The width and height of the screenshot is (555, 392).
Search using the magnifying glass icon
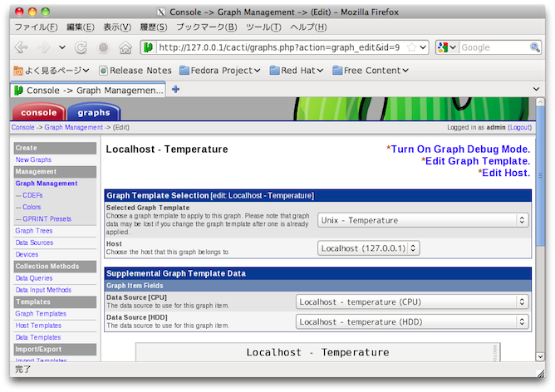[534, 48]
